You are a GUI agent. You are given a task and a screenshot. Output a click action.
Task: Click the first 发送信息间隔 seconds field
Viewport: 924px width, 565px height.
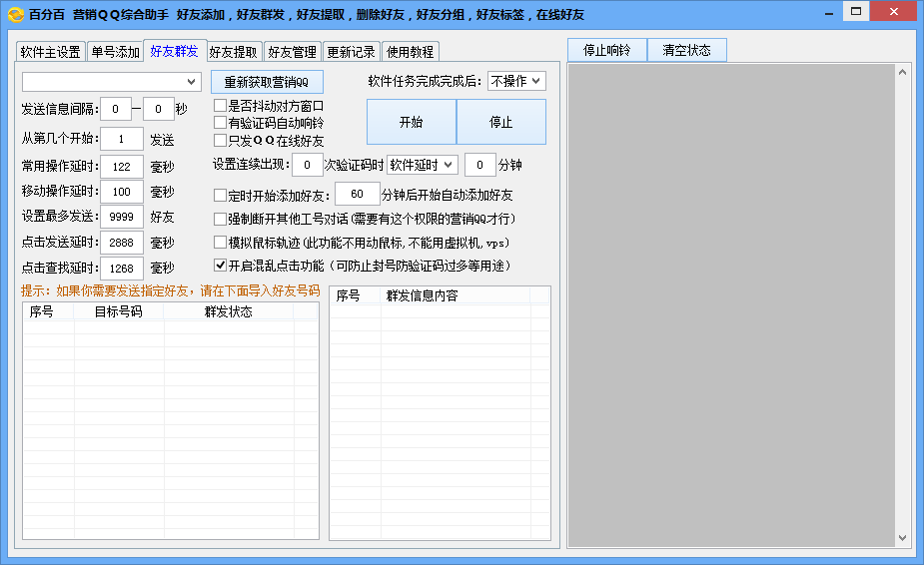(116, 109)
